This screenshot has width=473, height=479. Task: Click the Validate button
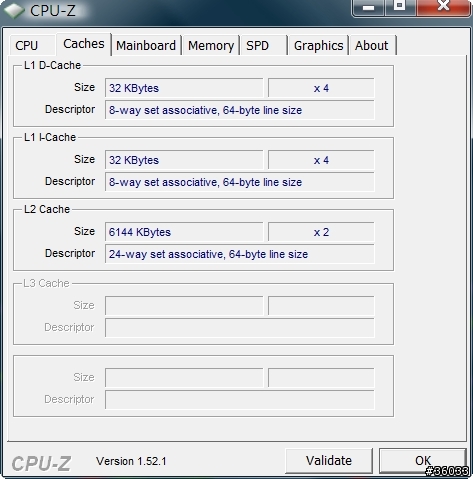pos(329,461)
